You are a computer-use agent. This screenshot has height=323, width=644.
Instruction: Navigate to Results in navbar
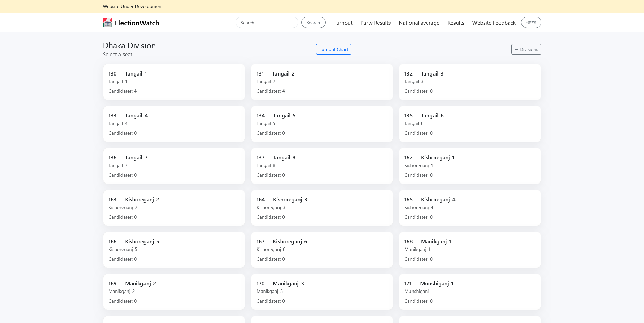coord(456,23)
